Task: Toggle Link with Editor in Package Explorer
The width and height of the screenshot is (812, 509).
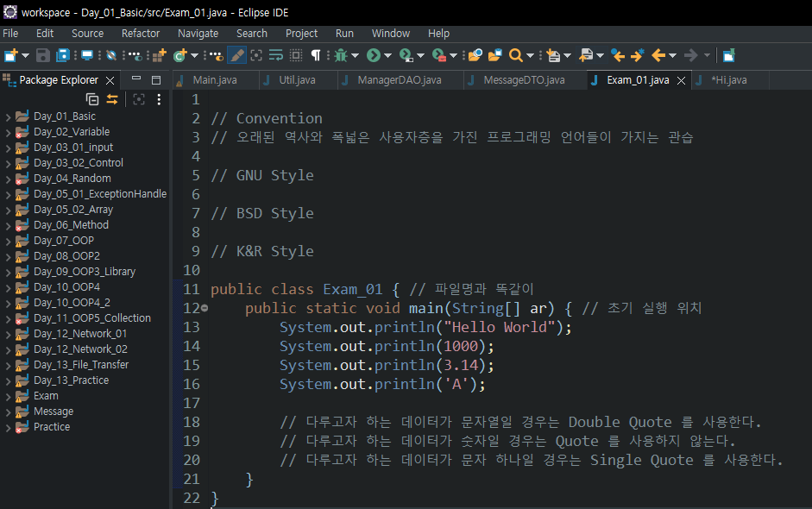Action: [x=112, y=98]
